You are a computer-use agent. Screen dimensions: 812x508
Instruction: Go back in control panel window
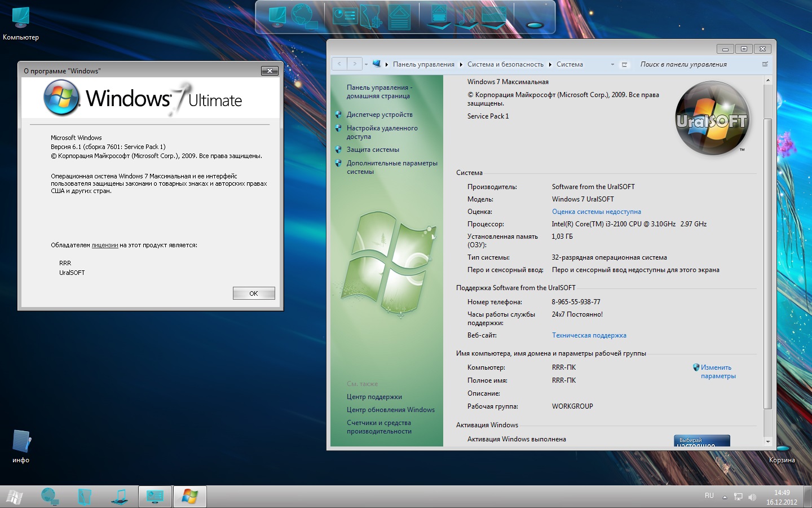click(339, 64)
